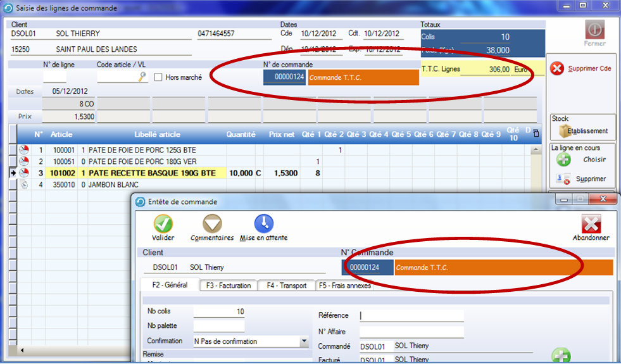Expand the Confirmation dropdown list

click(304, 341)
